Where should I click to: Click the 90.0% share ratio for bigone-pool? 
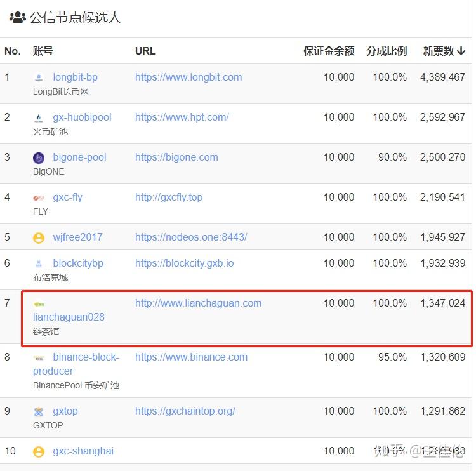click(x=392, y=157)
